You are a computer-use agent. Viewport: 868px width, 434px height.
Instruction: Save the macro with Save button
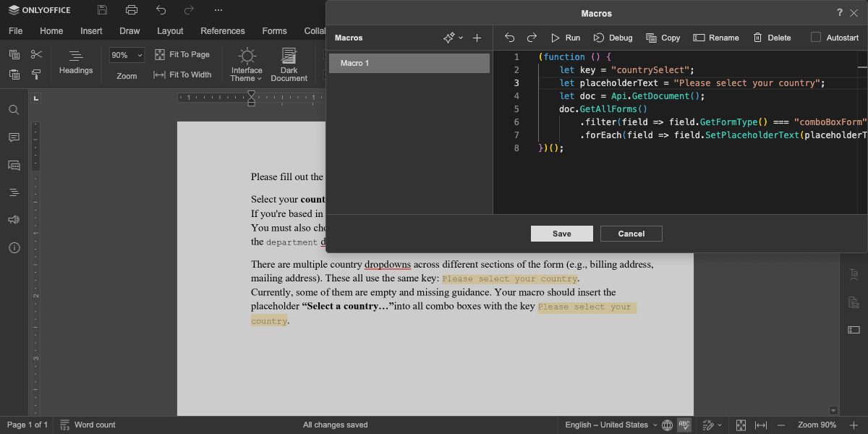(562, 234)
